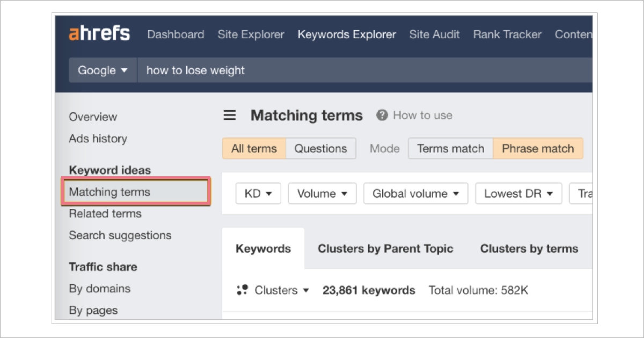Click the ahrefs logo
The width and height of the screenshot is (644, 338).
point(99,33)
